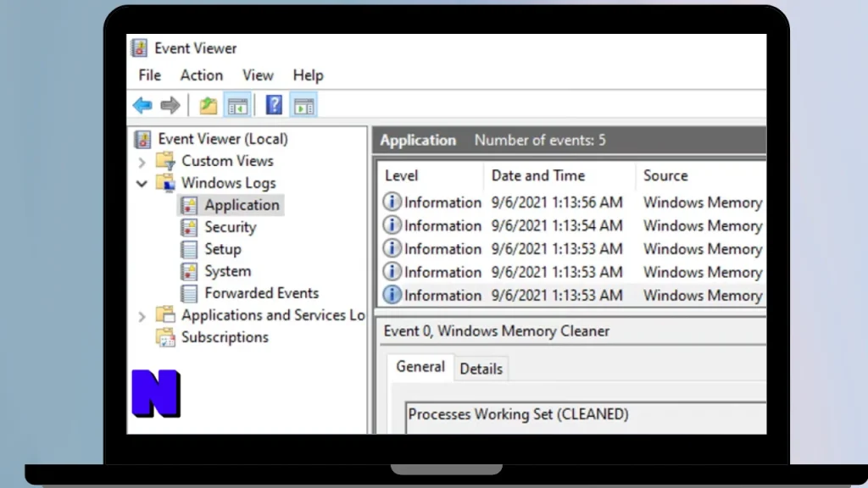Open the blue Help question mark icon
Image resolution: width=868 pixels, height=488 pixels.
(274, 105)
